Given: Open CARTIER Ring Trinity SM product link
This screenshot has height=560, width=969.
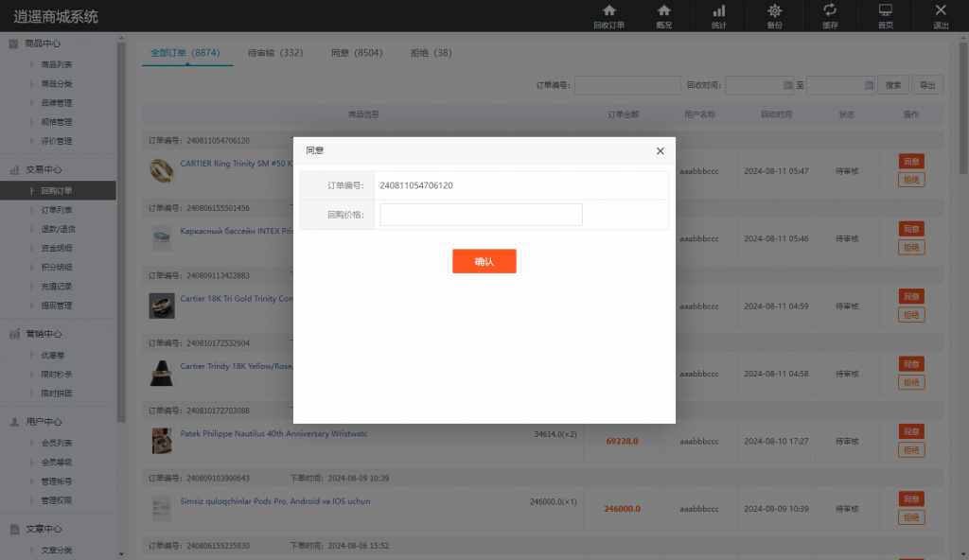Looking at the screenshot, I should click(x=236, y=164).
